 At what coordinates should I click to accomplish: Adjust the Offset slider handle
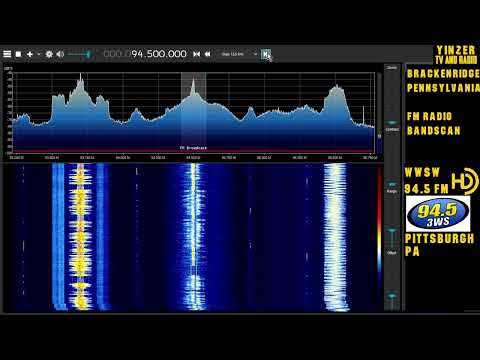[x=392, y=296]
